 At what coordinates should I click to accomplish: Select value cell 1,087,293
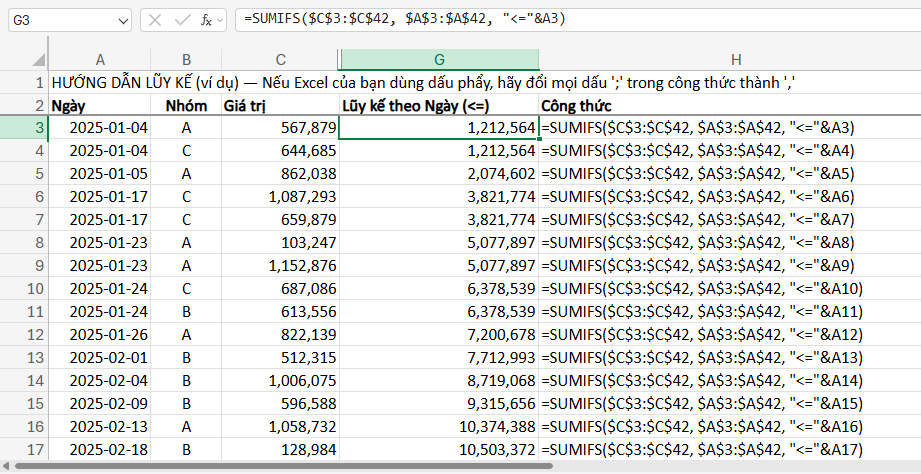(280, 197)
